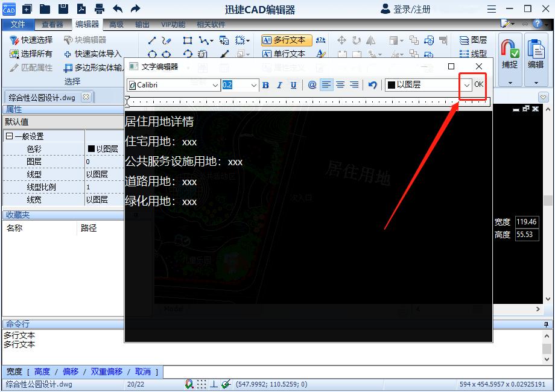The height and width of the screenshot is (392, 555).
Task: Align text right in text editor
Action: [354, 85]
